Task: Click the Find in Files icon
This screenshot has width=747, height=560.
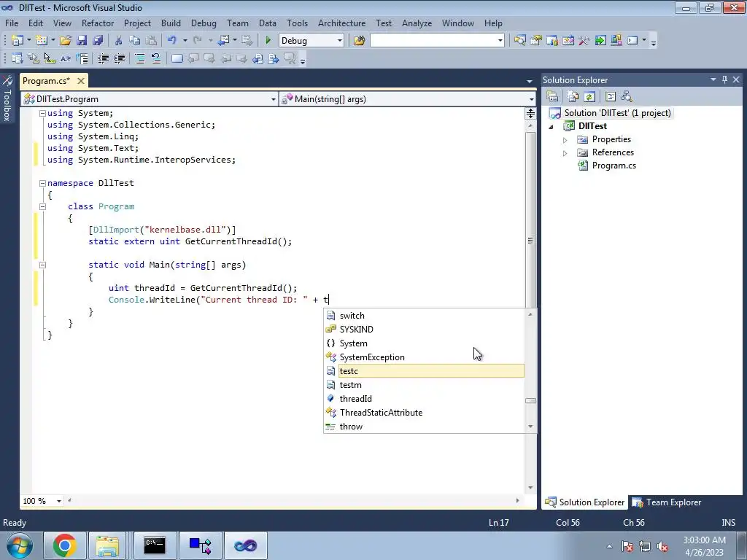Action: (359, 41)
